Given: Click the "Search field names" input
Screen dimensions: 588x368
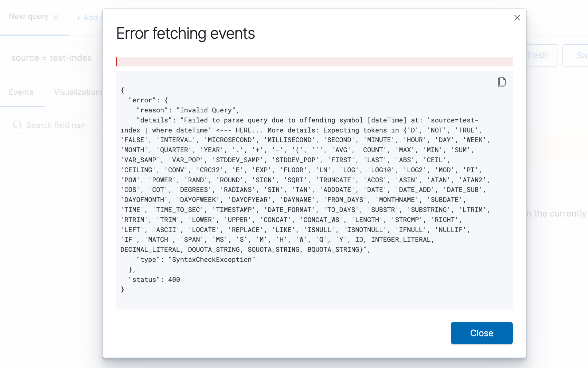Looking at the screenshot, I should (56, 125).
